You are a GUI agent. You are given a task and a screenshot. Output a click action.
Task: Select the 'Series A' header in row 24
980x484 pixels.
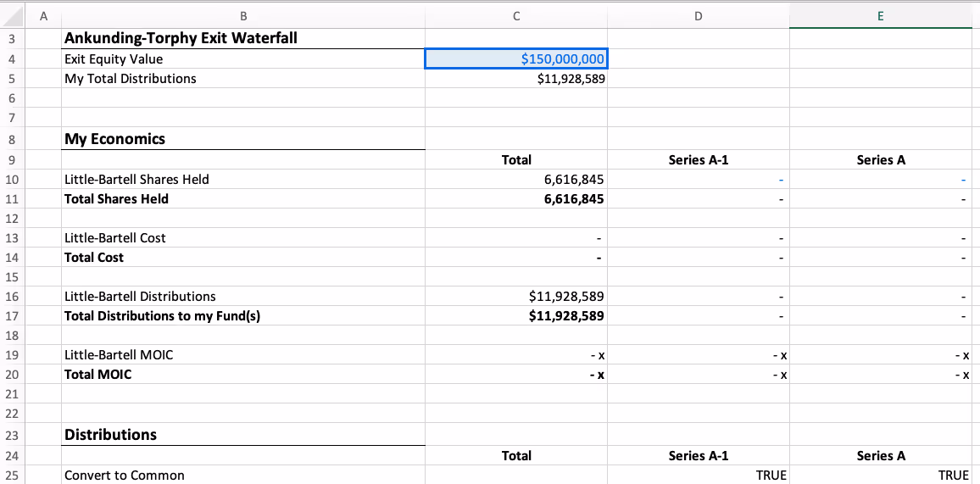(x=881, y=455)
